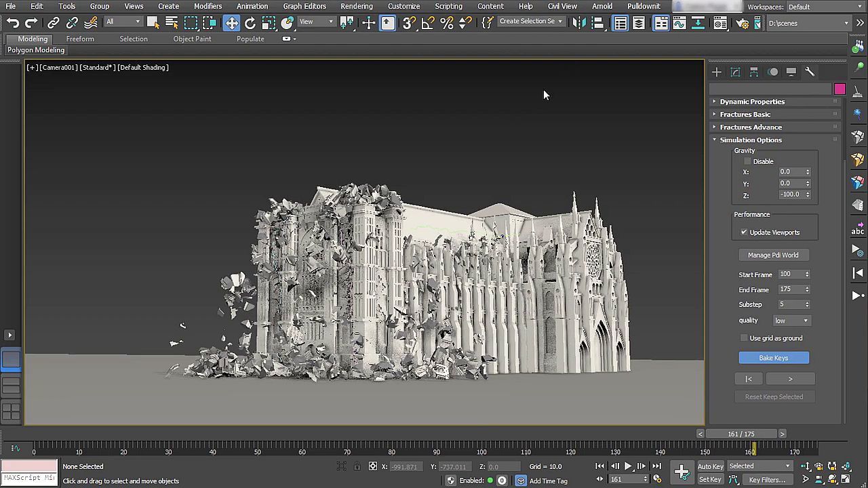Screen dimensions: 868x488
Task: Open the quality dropdown set to low
Action: 791,321
